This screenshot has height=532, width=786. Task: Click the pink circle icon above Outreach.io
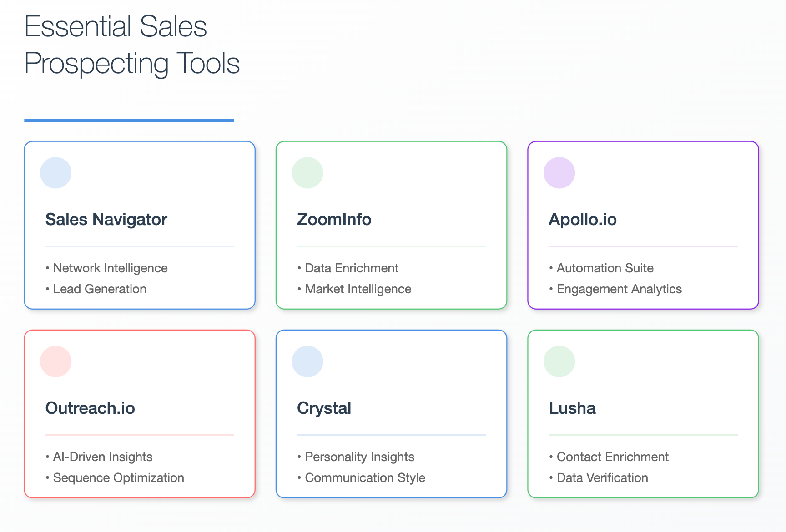[x=55, y=361]
